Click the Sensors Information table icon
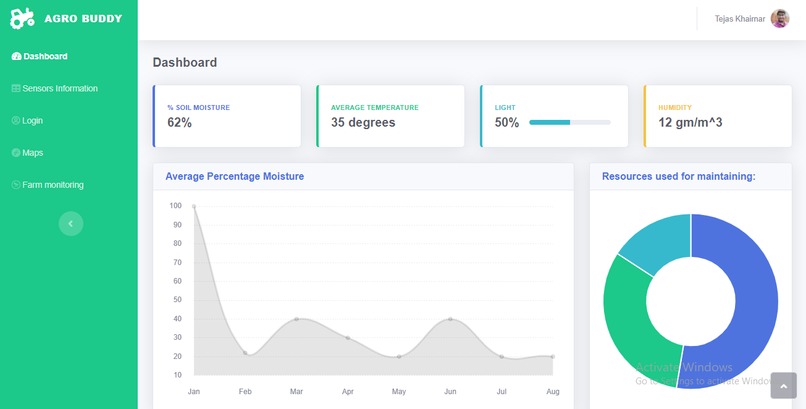This screenshot has width=806, height=409. tap(16, 88)
